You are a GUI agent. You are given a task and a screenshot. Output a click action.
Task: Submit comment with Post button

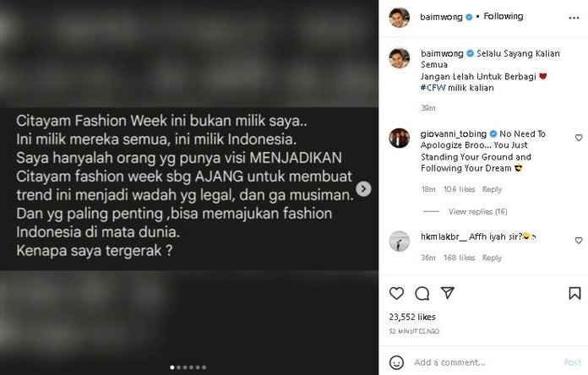[x=572, y=362]
